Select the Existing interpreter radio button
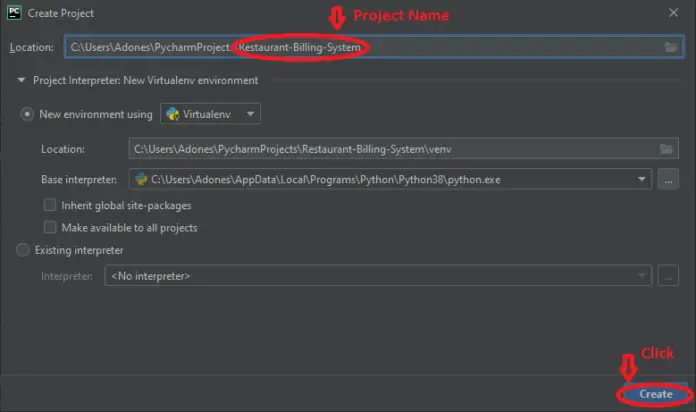This screenshot has height=412, width=696. pyautogui.click(x=23, y=250)
